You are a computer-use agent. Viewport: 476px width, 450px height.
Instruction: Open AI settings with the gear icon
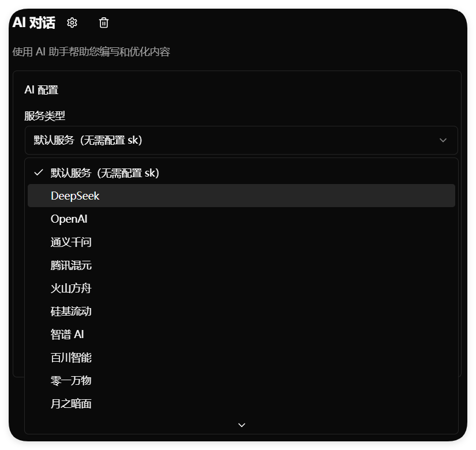[x=72, y=22]
